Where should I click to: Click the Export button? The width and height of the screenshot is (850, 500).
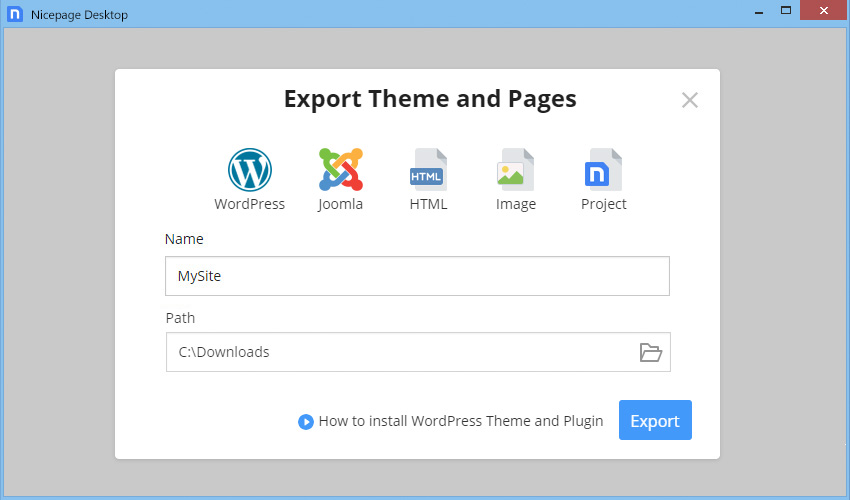(655, 420)
